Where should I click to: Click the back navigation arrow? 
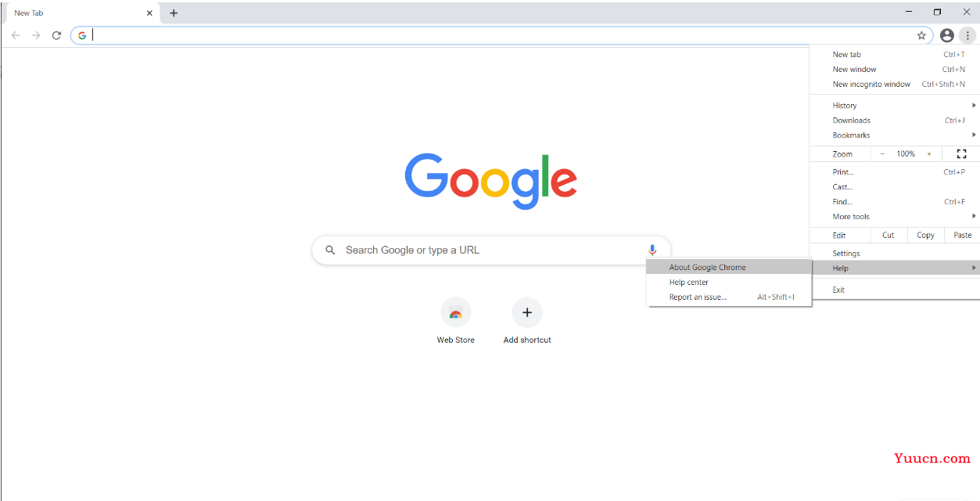click(x=16, y=35)
